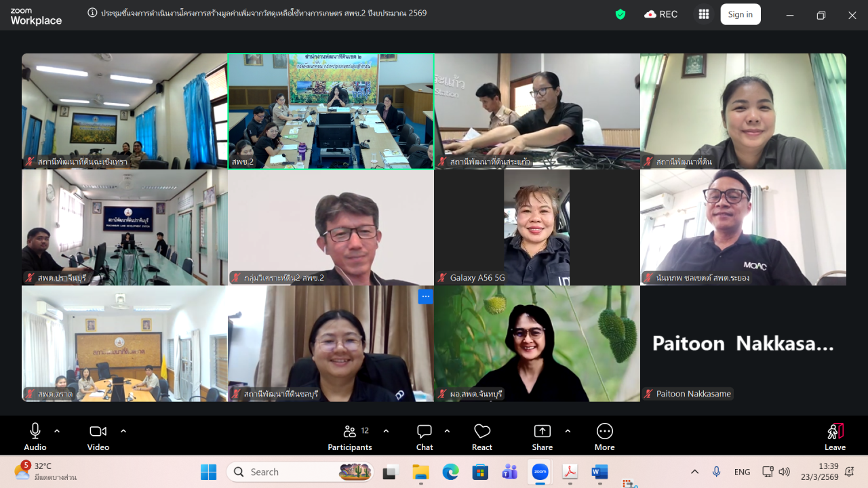Click the Share screen icon
Viewport: 868px width, 488px height.
(x=542, y=436)
